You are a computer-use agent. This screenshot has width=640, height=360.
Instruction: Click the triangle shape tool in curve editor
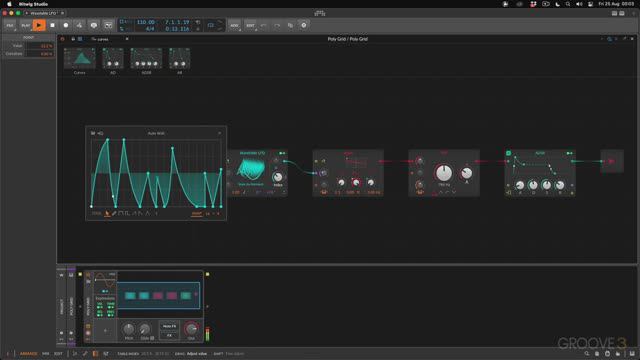point(148,213)
